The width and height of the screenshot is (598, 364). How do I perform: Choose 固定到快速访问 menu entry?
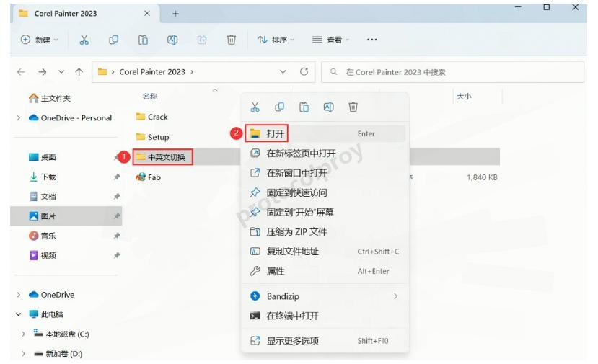(x=325, y=192)
